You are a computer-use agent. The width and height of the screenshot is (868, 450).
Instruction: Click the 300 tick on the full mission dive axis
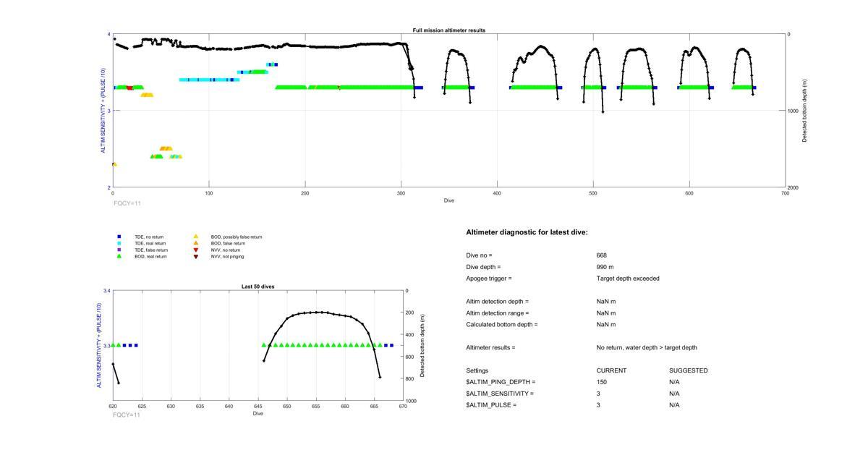pyautogui.click(x=401, y=193)
